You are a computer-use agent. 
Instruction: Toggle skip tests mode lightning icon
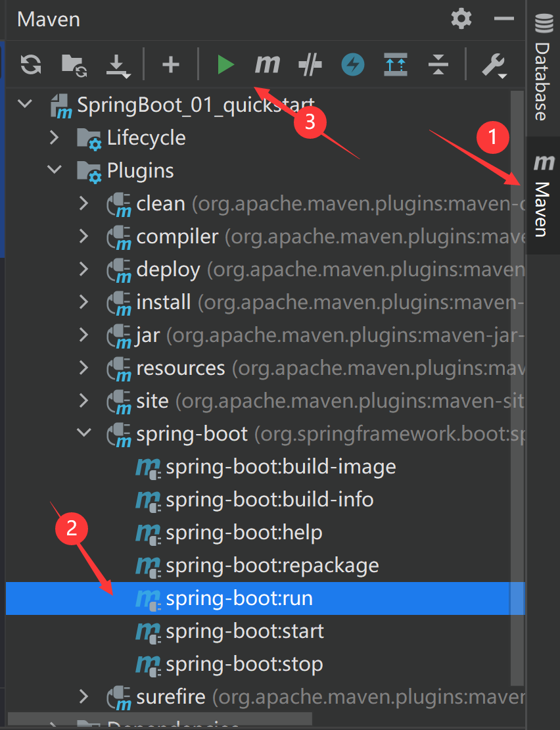click(x=353, y=64)
